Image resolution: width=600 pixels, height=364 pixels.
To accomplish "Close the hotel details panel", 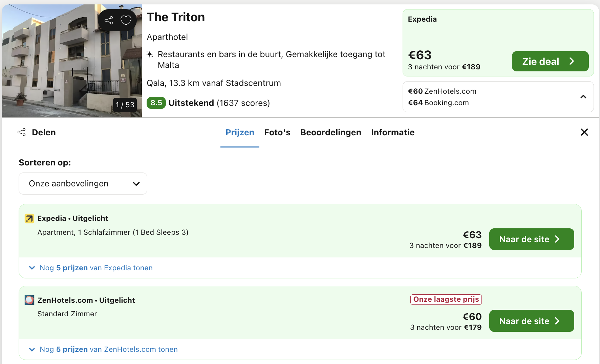I will click(584, 132).
